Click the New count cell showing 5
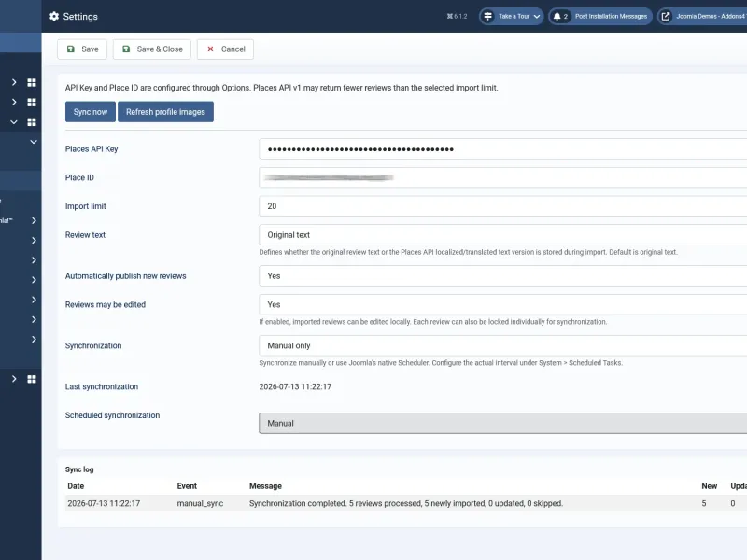Image resolution: width=747 pixels, height=560 pixels. [704, 503]
